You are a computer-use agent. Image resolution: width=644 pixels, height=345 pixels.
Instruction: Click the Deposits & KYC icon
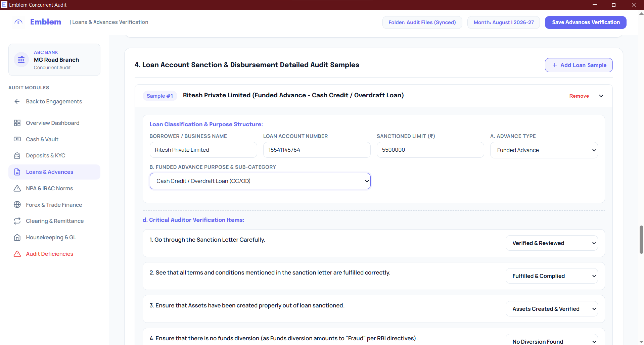coord(17,155)
